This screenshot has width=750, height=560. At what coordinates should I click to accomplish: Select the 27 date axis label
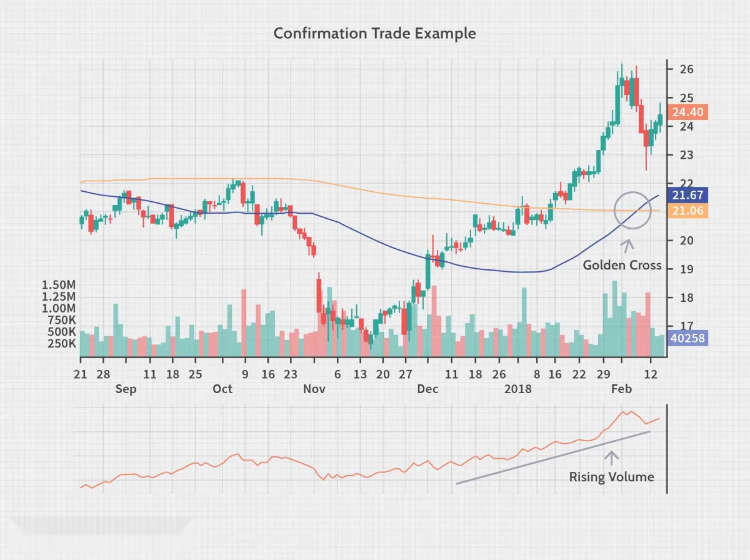click(406, 374)
